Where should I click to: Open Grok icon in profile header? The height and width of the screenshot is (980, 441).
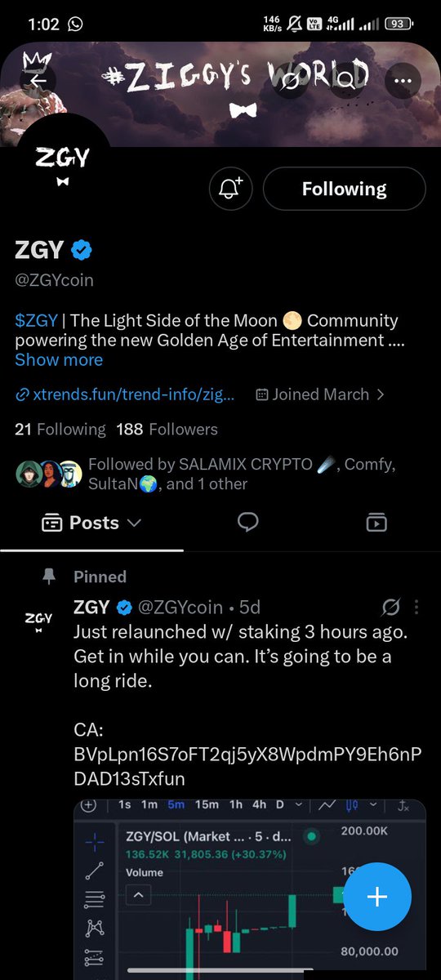point(290,80)
